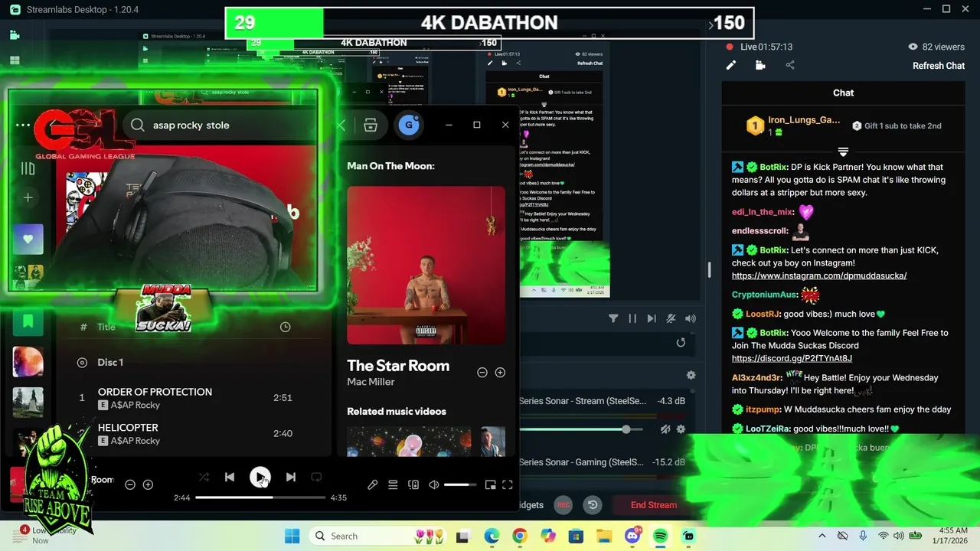Open Spotify connect to device icon

tap(413, 484)
